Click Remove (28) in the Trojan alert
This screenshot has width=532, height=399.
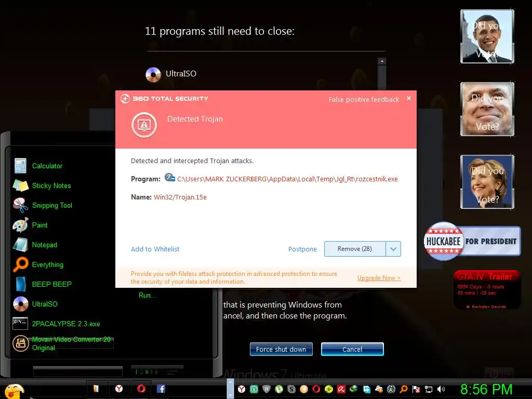(x=355, y=249)
